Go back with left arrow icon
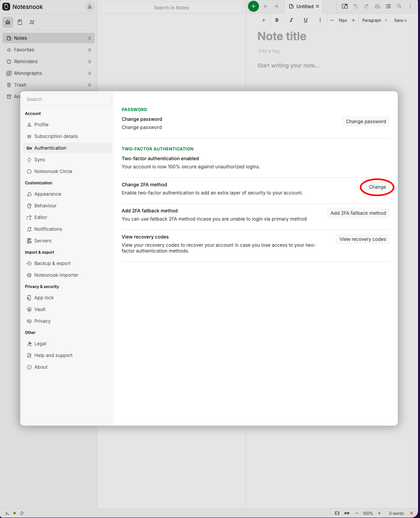 (x=266, y=6)
